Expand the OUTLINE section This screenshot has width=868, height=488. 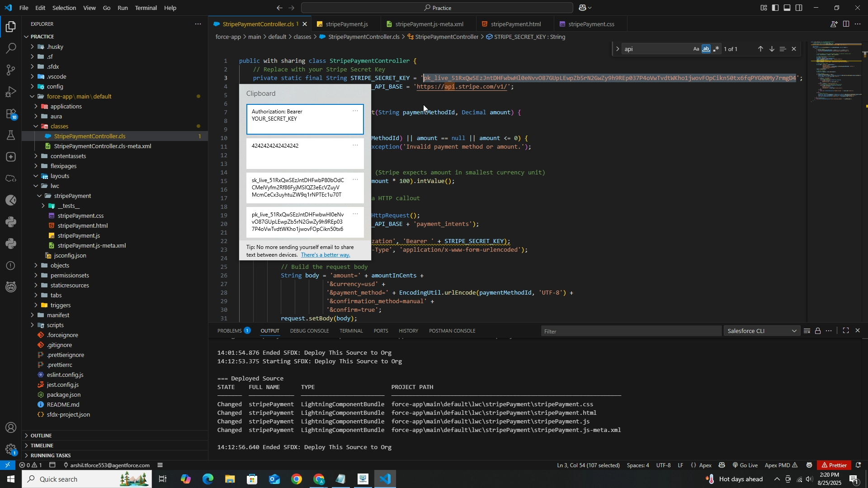pyautogui.click(x=41, y=436)
